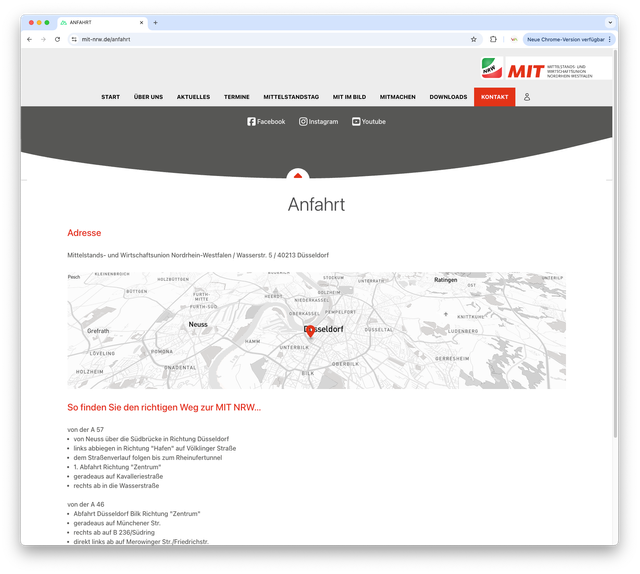Screen dimensions: 640x574
Task: Go to MITTELSTANDSTAG navigation item
Action: click(291, 97)
